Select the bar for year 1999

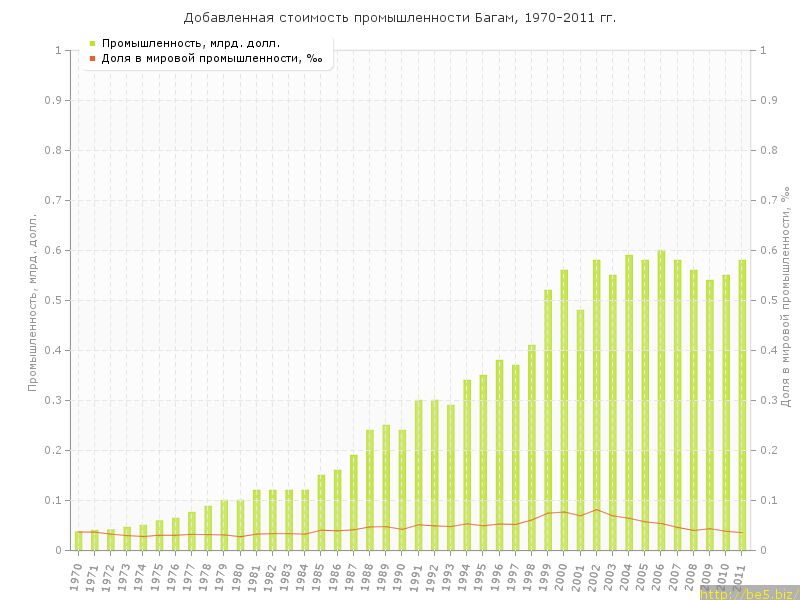click(x=548, y=420)
